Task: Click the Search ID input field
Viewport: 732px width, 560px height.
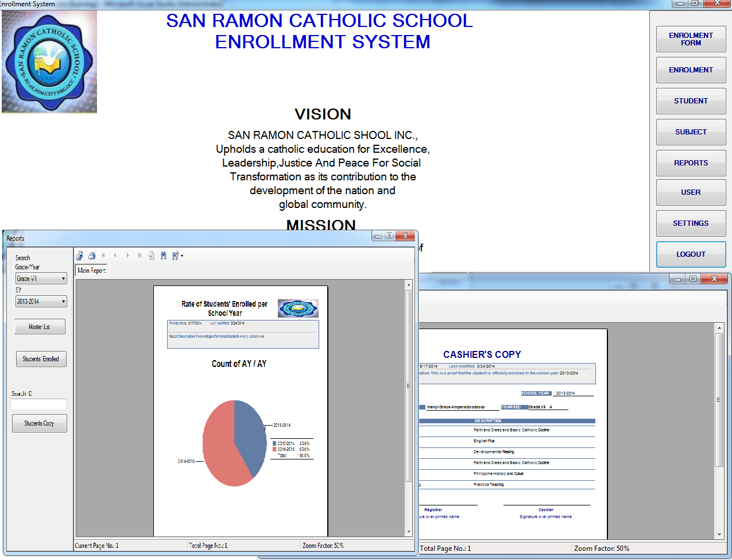Action: pyautogui.click(x=39, y=404)
